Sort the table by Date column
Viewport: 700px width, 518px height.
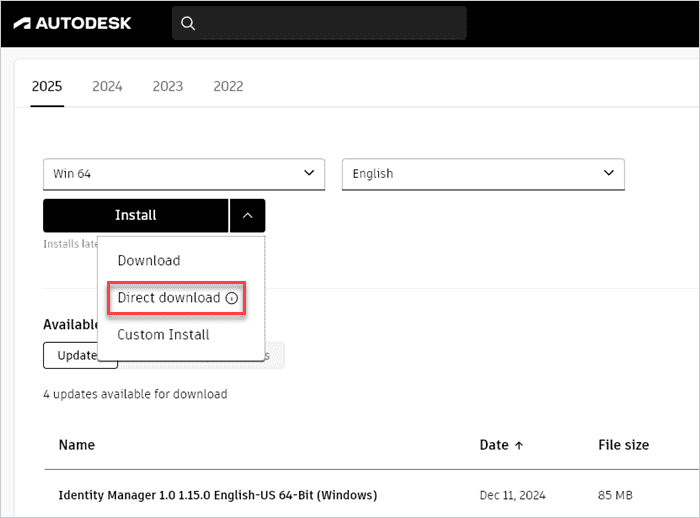(494, 445)
